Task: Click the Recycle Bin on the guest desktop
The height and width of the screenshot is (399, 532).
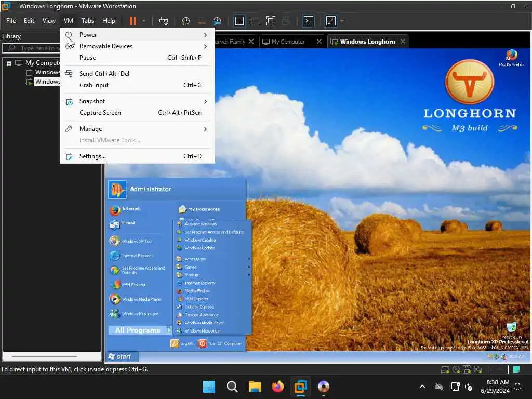Action: tap(511, 330)
